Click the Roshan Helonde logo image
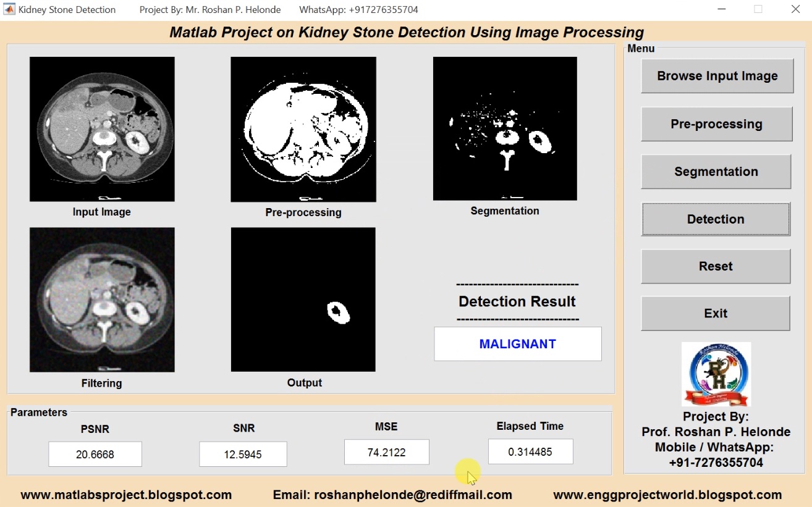This screenshot has height=507, width=812. (716, 374)
